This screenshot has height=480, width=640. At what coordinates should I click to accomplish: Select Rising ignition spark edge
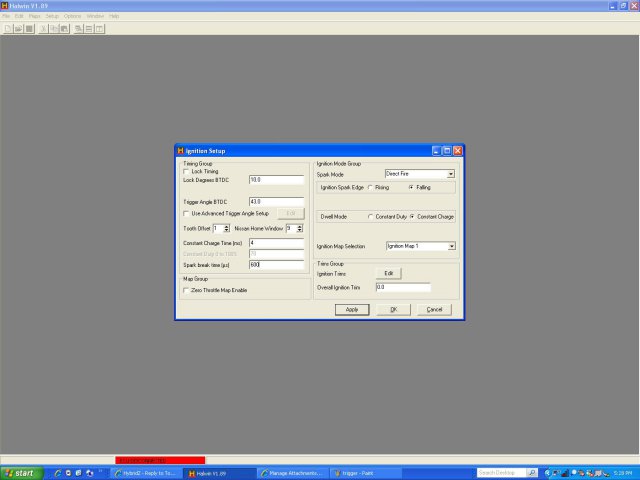coord(371,187)
